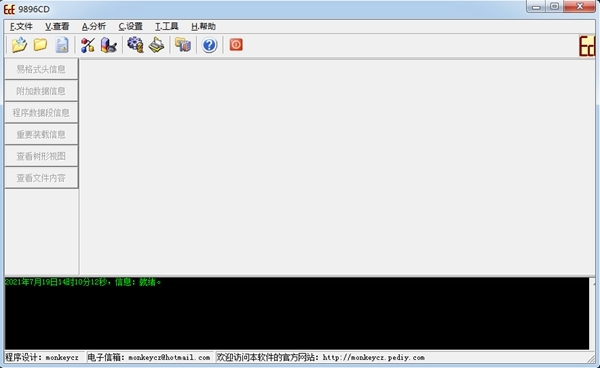Click the 附加数据信息 button

tap(41, 91)
